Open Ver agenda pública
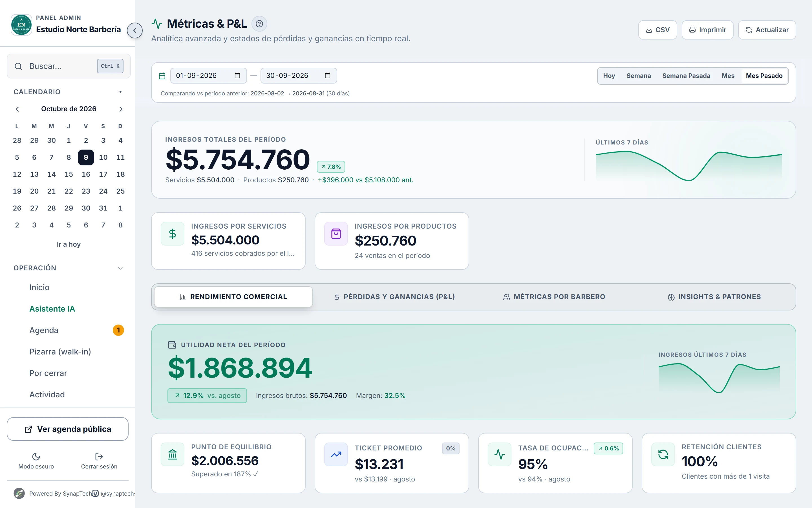Viewport: 812px width, 508px height. point(67,429)
